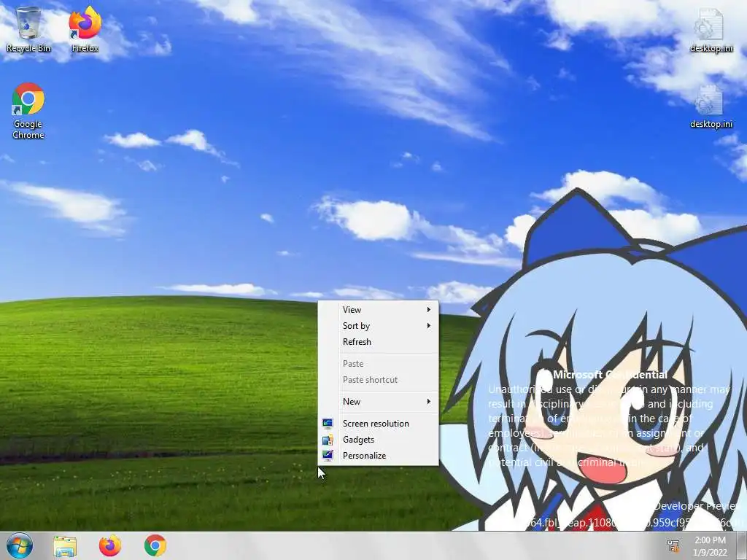Launch Firefox from the taskbar
The width and height of the screenshot is (747, 560).
click(x=110, y=545)
